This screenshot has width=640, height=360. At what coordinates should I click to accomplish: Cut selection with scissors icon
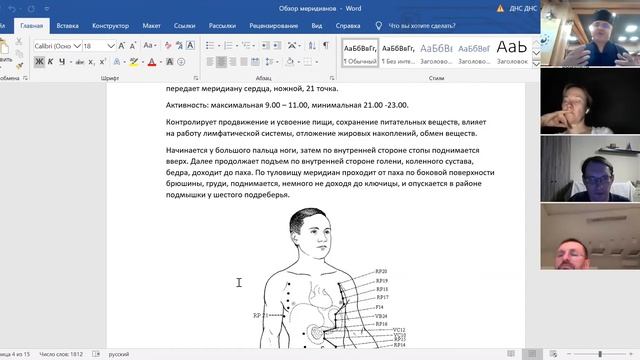pyautogui.click(x=19, y=41)
